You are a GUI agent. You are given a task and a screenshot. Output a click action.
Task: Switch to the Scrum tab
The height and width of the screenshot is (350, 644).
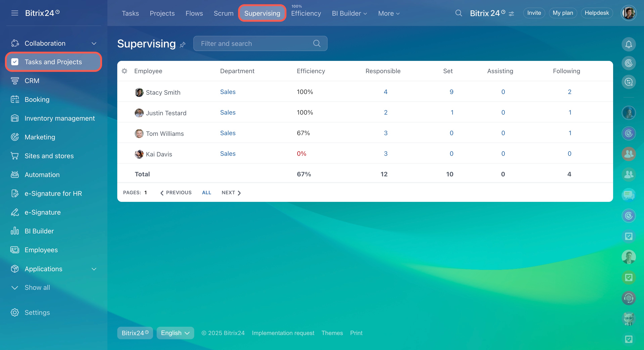coord(224,13)
